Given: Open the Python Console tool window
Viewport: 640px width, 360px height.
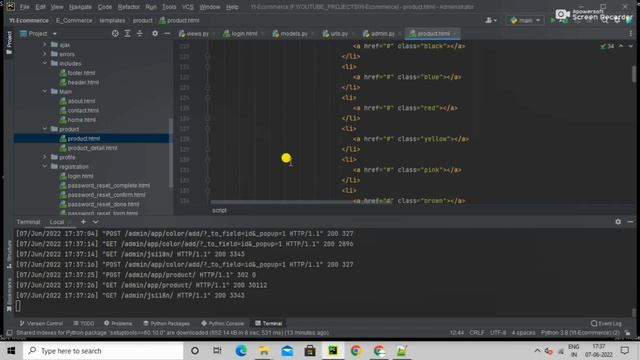Looking at the screenshot, I should click(x=222, y=323).
